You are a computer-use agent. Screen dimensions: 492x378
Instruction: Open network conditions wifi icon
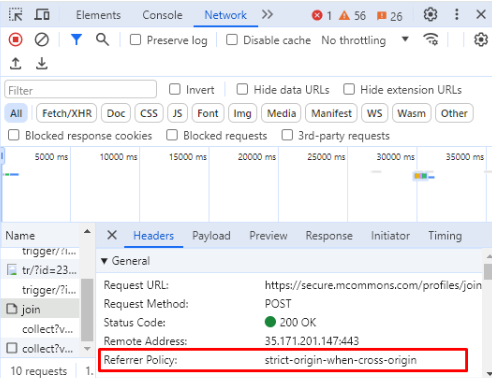pos(430,40)
